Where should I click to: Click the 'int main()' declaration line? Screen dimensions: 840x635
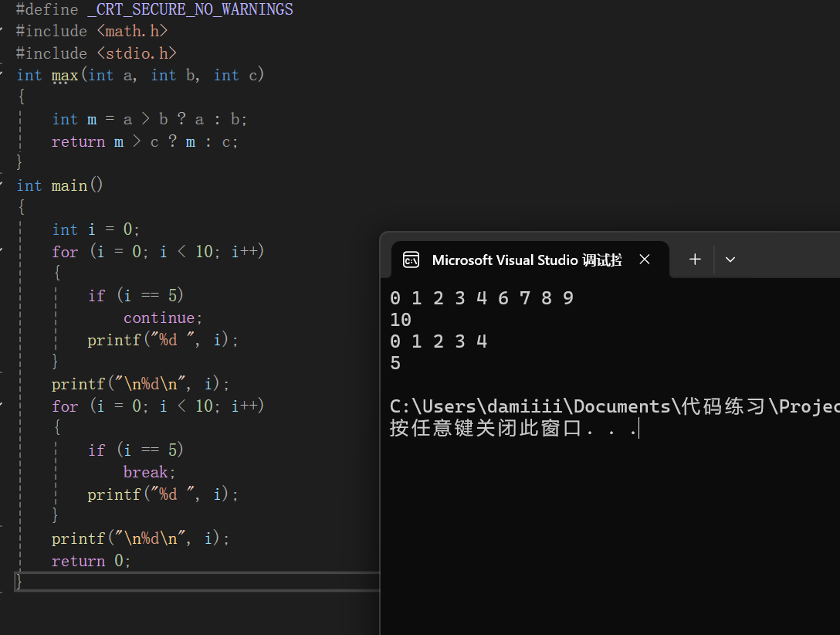[59, 185]
